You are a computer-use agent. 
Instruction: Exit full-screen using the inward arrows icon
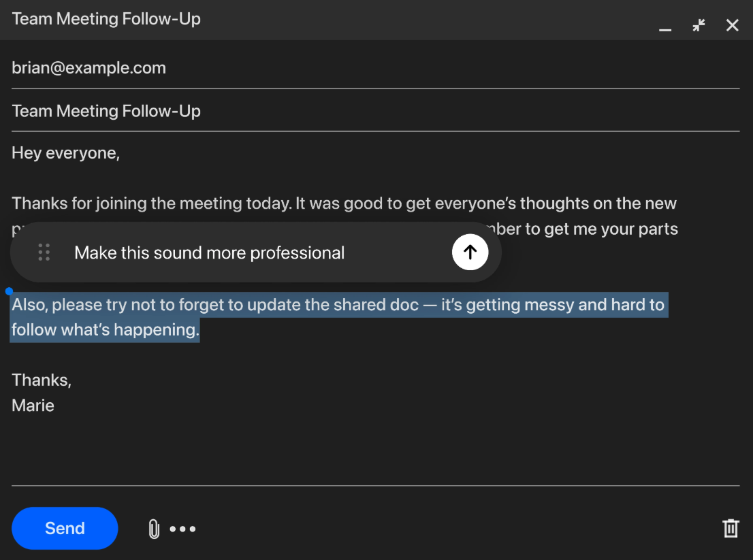[699, 26]
